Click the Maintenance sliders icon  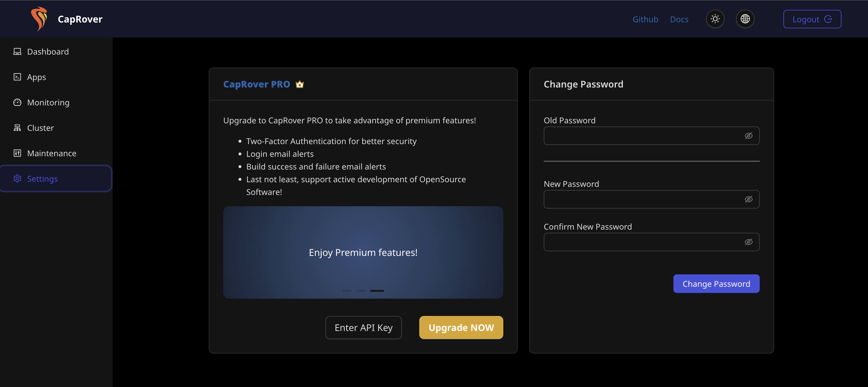pyautogui.click(x=17, y=153)
